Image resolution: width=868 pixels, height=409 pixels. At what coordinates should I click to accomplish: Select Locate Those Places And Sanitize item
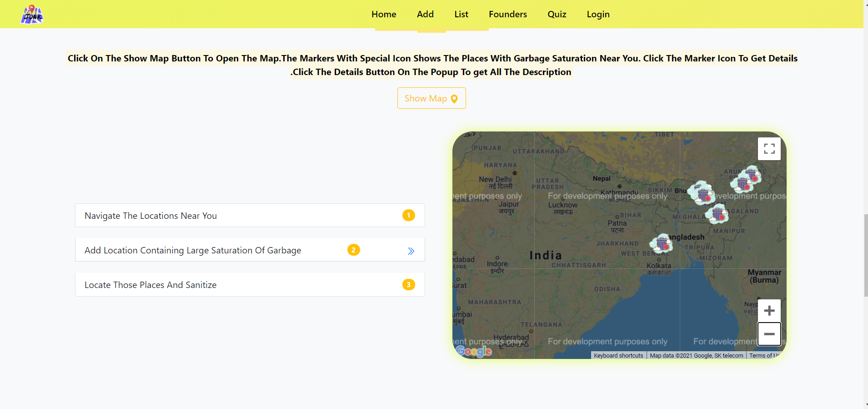click(250, 285)
